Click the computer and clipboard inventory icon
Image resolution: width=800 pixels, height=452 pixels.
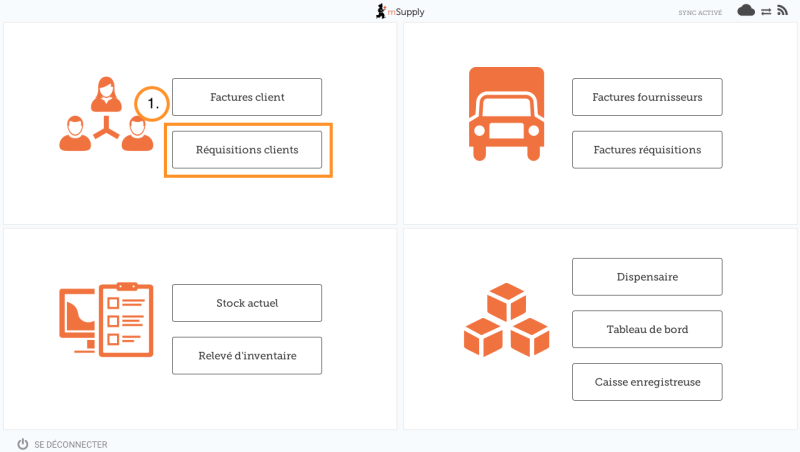click(106, 318)
